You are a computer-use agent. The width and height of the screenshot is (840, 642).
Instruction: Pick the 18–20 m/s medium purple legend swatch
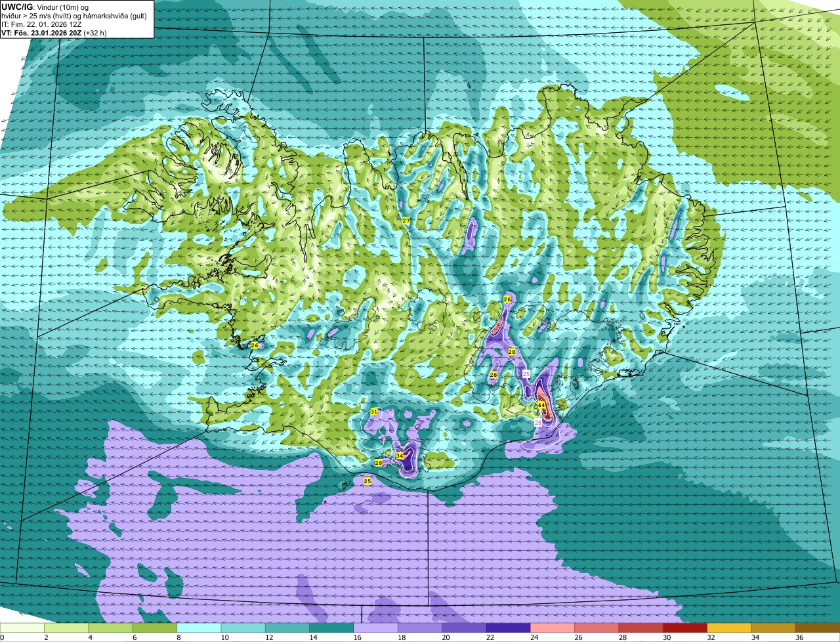420,628
